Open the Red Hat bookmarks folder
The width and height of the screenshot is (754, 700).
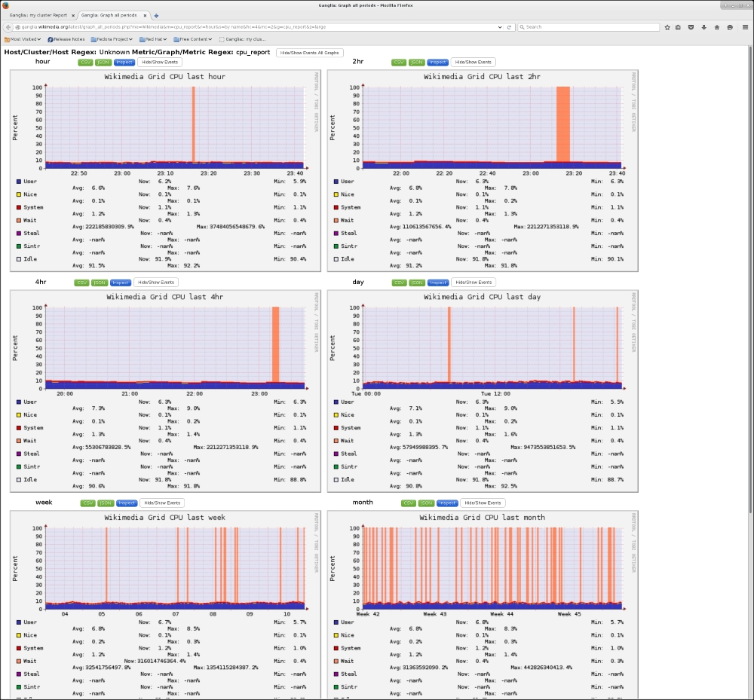point(153,39)
